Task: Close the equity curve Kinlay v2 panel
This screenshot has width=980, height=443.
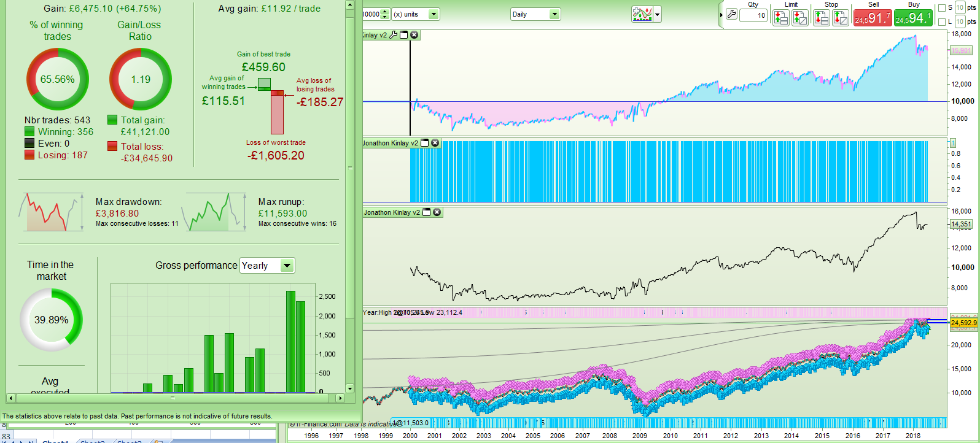Action: coord(414,35)
